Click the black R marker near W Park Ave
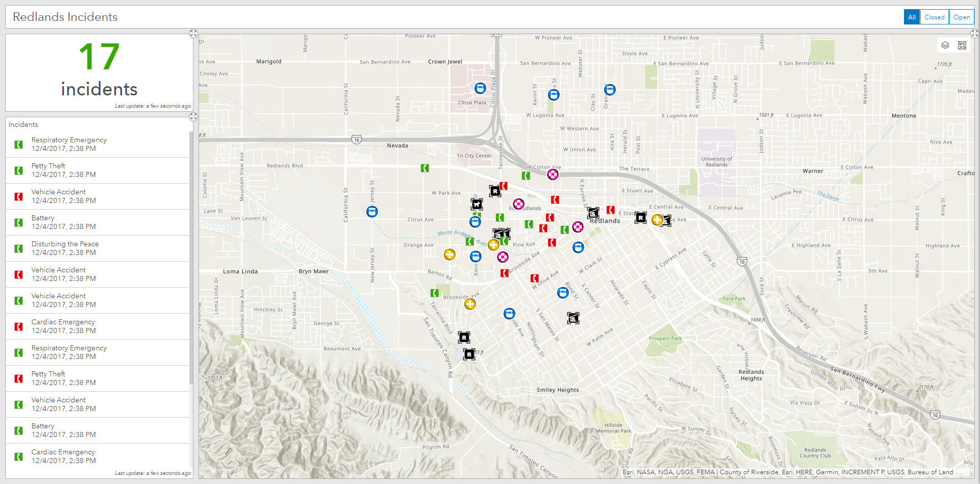This screenshot has height=484, width=980. (x=495, y=190)
